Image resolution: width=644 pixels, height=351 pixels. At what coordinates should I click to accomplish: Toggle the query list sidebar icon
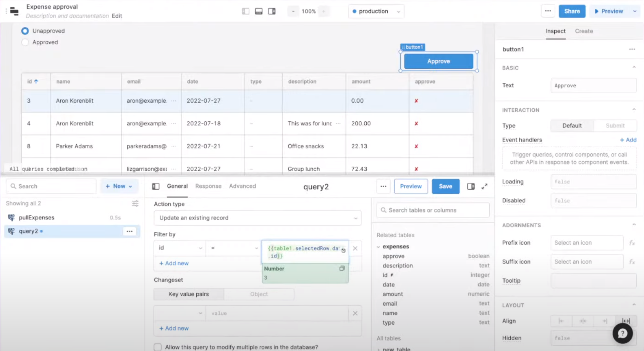(156, 186)
